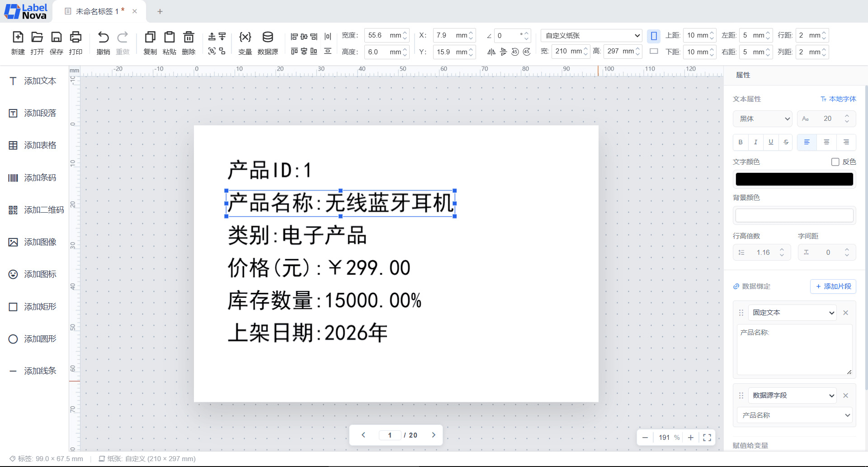Image resolution: width=868 pixels, height=467 pixels.
Task: Open the 自定义纸张 paper size dropdown
Action: pos(591,35)
